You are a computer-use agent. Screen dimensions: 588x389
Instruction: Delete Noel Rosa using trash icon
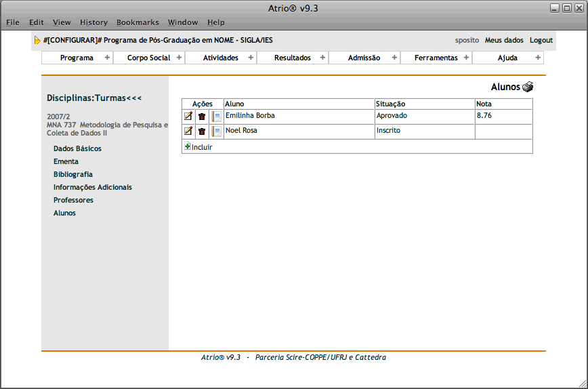point(202,131)
